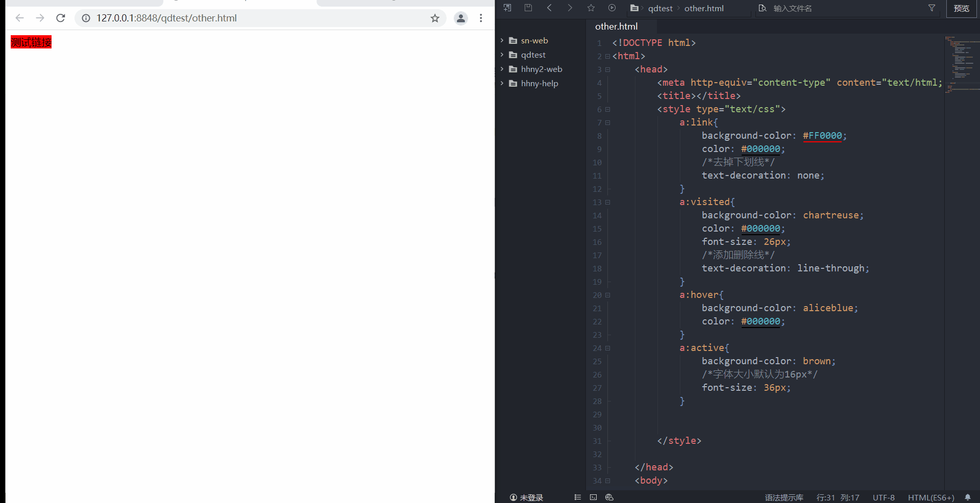Click the save icon in editor toolbar
The width and height of the screenshot is (980, 503).
[x=528, y=8]
